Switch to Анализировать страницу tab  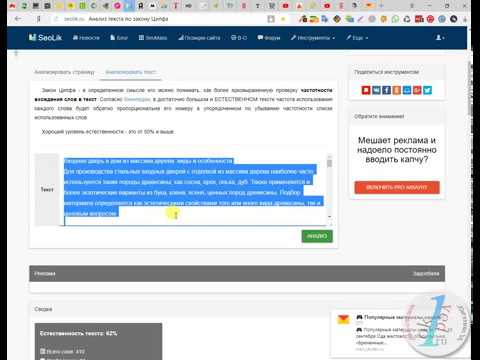click(65, 72)
